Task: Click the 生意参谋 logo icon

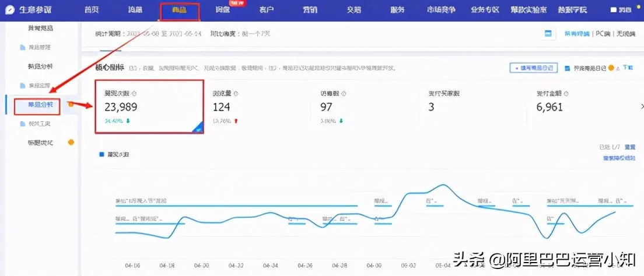Action: (10, 10)
